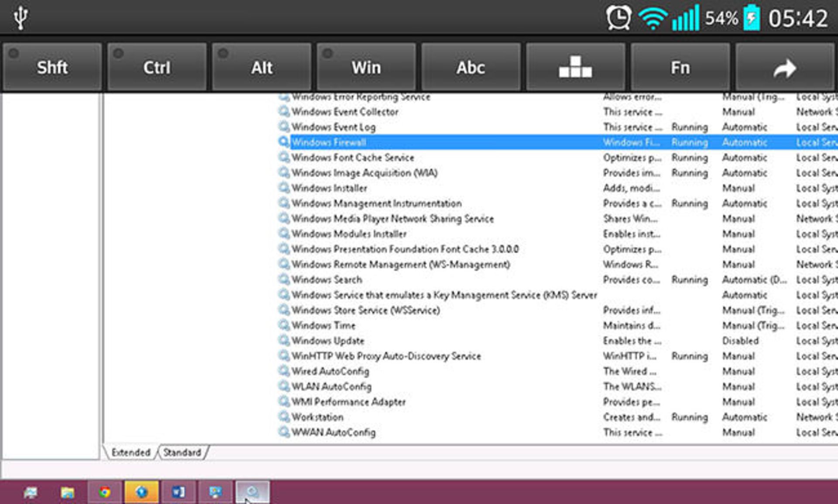Toggle the Ctrl modifier key
The width and height of the screenshot is (838, 504).
click(x=157, y=67)
